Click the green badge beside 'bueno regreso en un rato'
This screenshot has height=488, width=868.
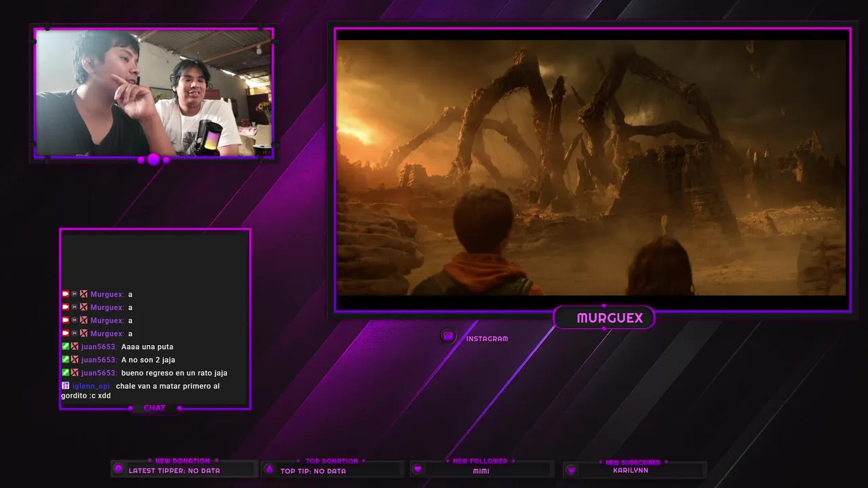66,372
